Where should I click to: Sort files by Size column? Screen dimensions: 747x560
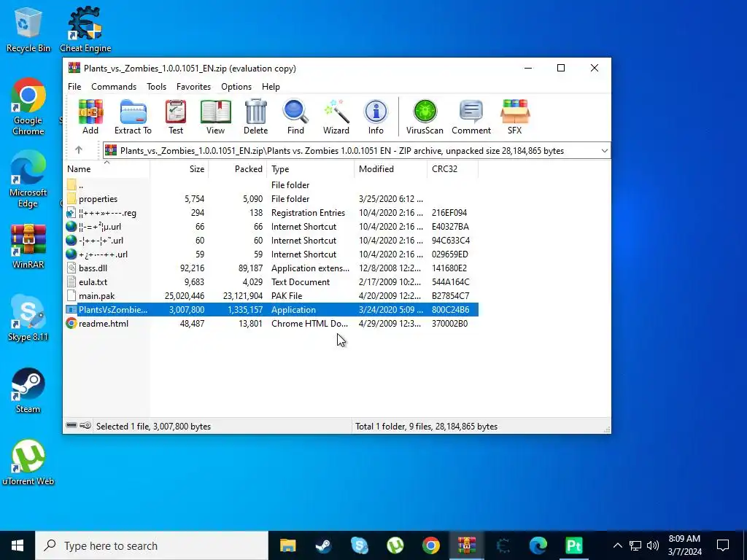coord(179,169)
